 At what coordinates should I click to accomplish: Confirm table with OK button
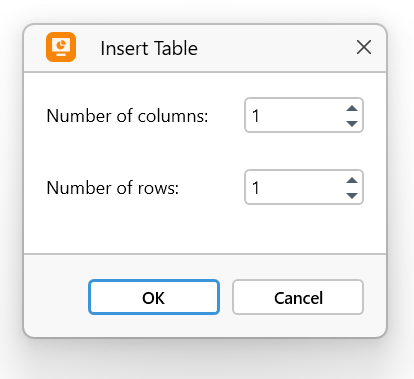click(x=154, y=297)
